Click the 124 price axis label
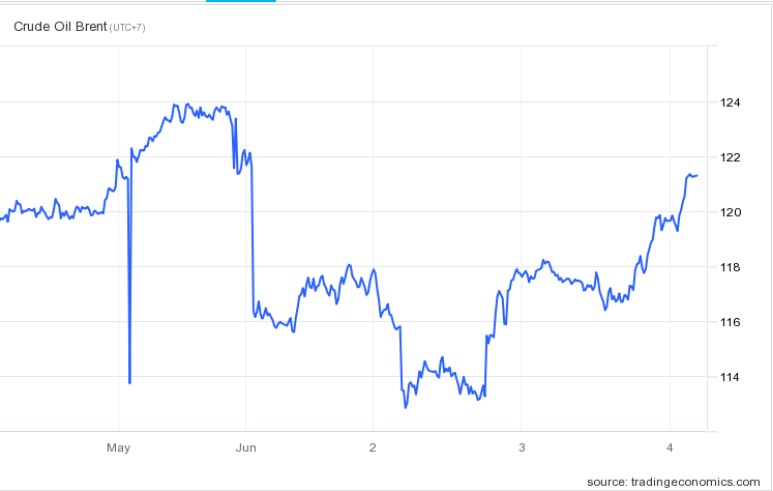The height and width of the screenshot is (491, 773). click(730, 103)
